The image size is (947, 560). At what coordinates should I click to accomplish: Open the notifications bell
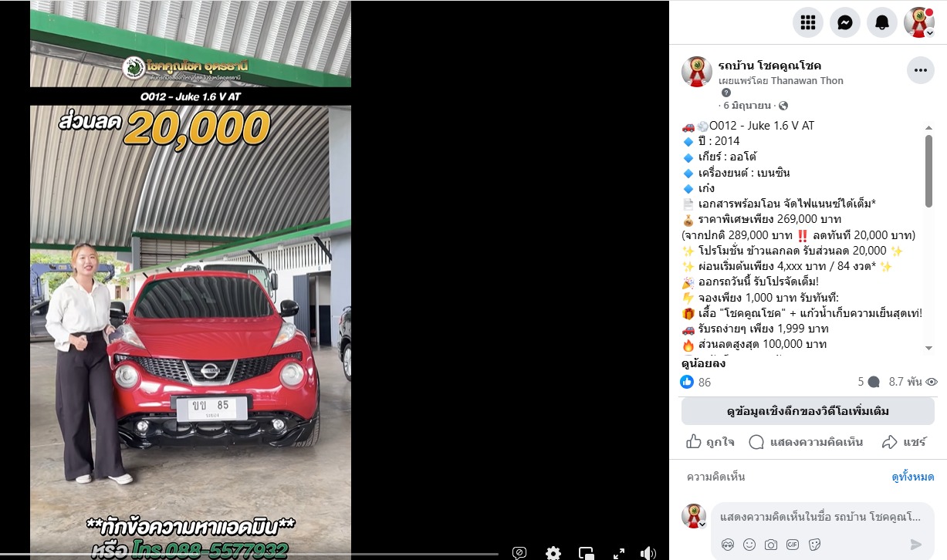(882, 22)
